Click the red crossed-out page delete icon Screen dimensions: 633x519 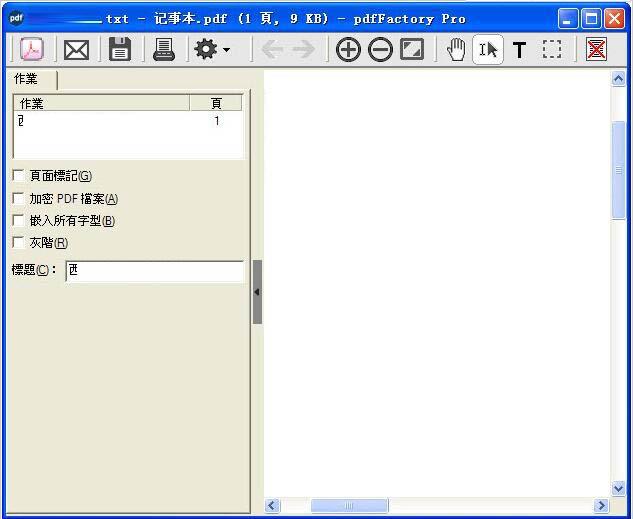point(597,49)
